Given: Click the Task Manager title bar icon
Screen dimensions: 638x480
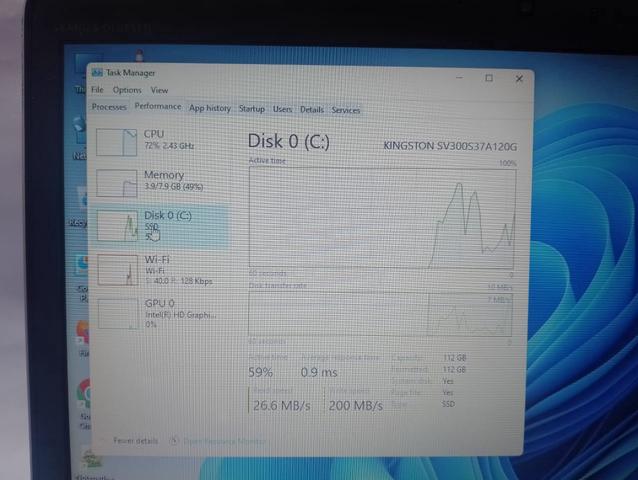Looking at the screenshot, I should tap(97, 73).
